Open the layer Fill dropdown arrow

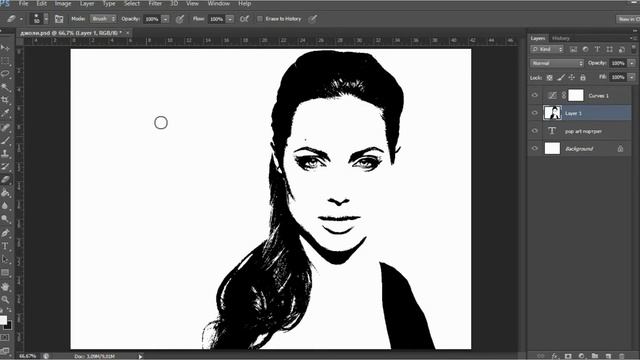pos(631,77)
